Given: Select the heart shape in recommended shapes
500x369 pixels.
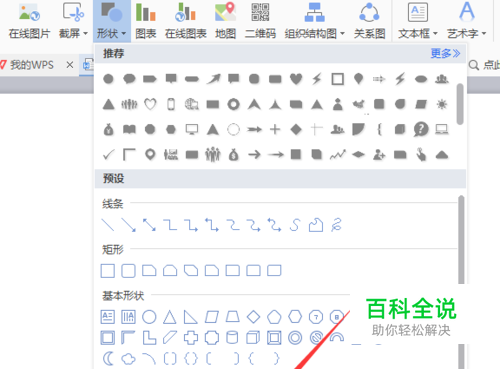Looking at the screenshot, I should 296,79.
